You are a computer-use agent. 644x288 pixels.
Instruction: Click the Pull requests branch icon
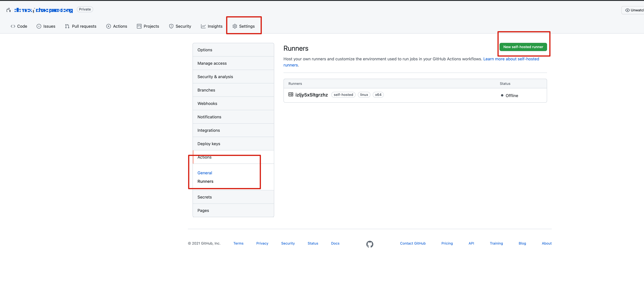coord(67,26)
